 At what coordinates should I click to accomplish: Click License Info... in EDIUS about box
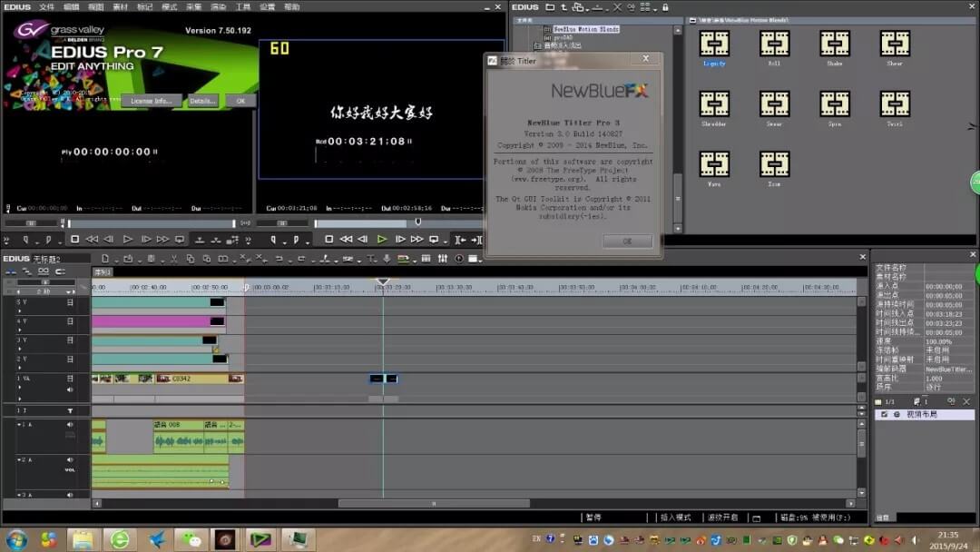point(152,101)
